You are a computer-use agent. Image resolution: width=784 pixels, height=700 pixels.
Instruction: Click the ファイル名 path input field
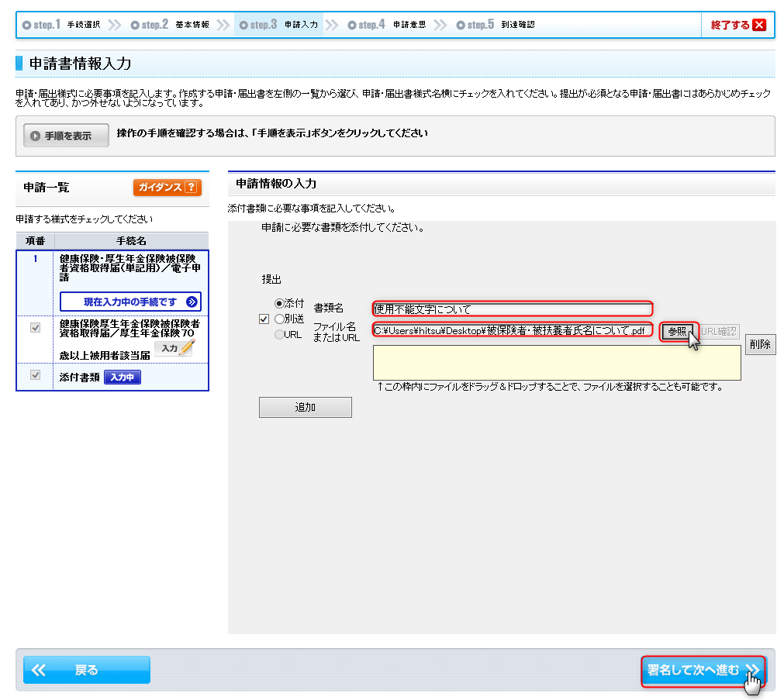tap(512, 330)
